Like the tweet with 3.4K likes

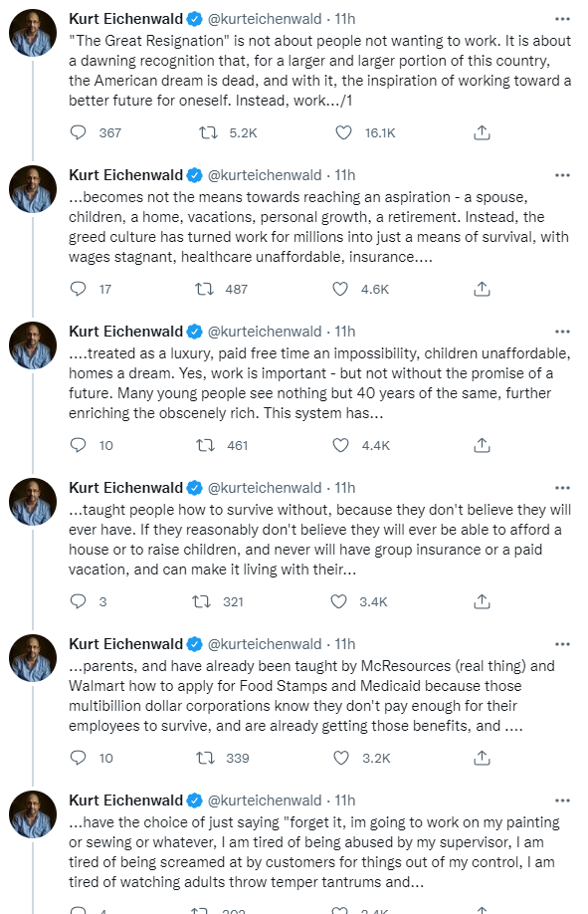tap(339, 601)
